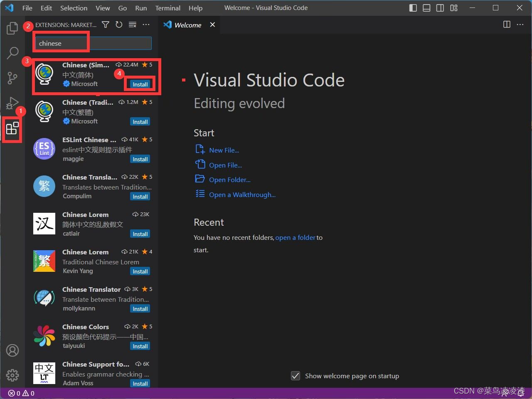Click errors and warnings status bar item

(21, 393)
